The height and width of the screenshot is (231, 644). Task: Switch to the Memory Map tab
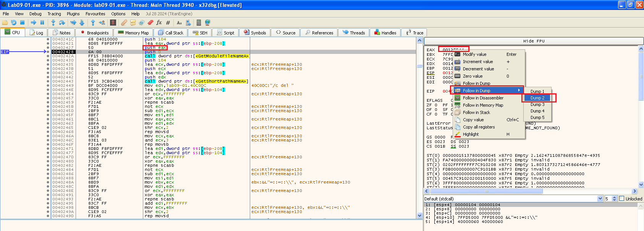point(133,33)
